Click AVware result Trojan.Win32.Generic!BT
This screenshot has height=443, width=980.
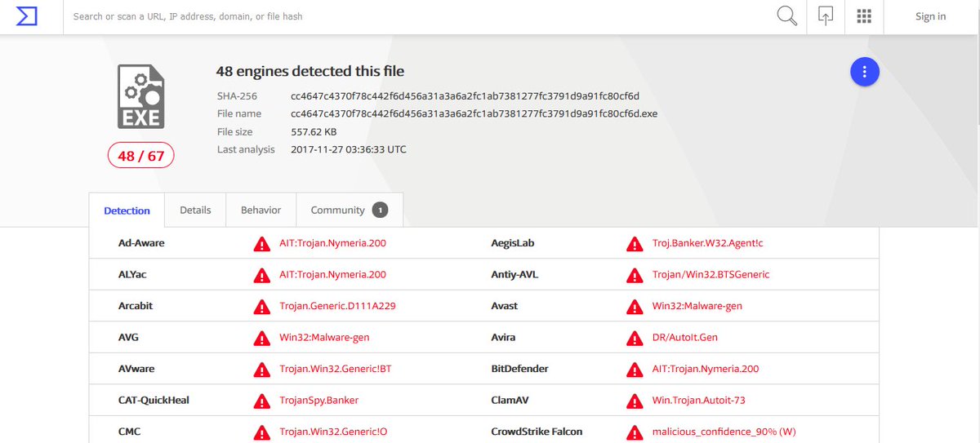point(336,370)
